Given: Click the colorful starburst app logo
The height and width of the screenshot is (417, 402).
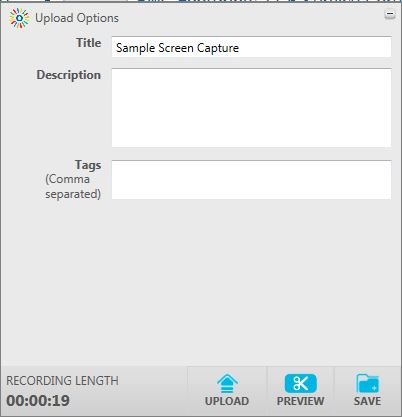Looking at the screenshot, I should (x=19, y=18).
